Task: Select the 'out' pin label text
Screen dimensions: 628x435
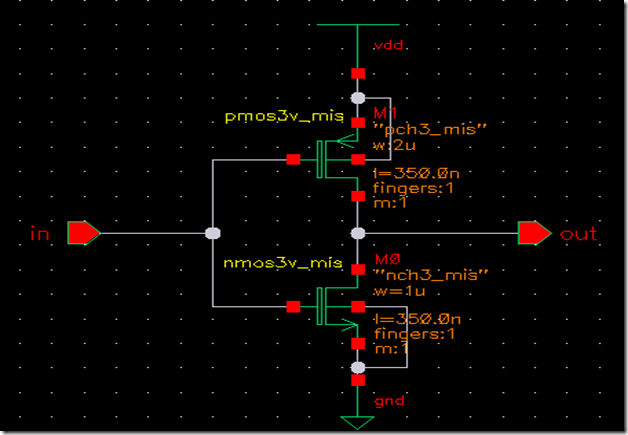Action: (x=578, y=234)
